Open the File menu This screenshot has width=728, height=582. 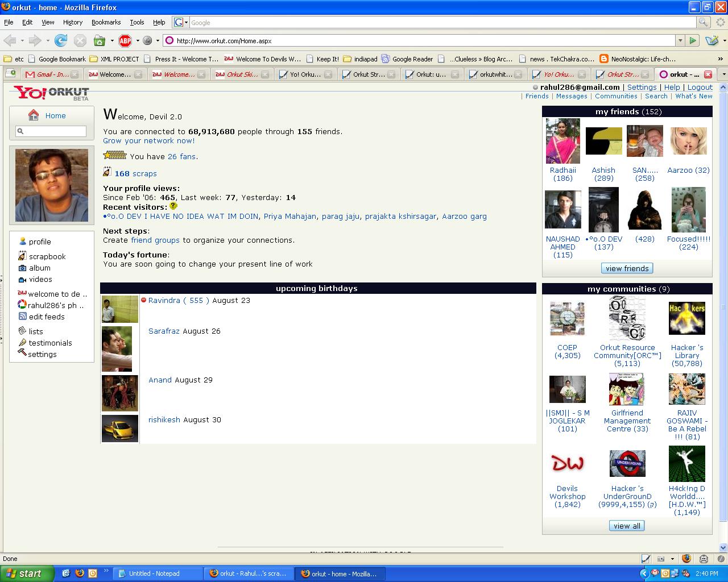click(9, 22)
